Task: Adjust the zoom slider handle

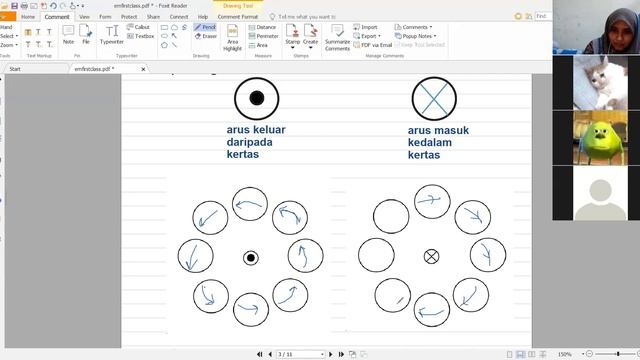Action: pyautogui.click(x=618, y=354)
